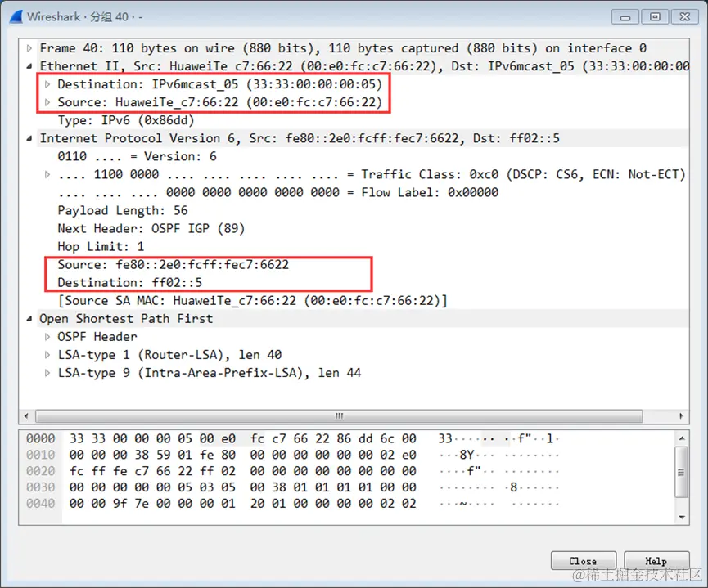Click the hex pane vertical scrollbar thumb
Viewport: 708px width, 588px height.
tap(682, 472)
